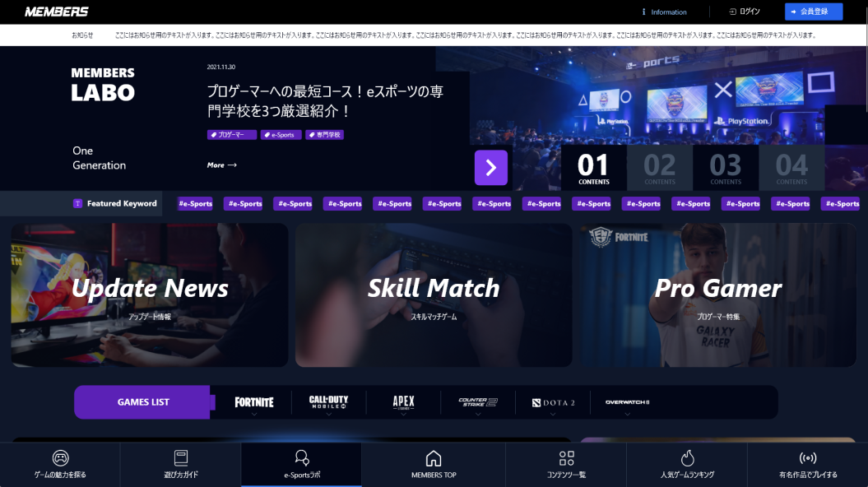Go to MEMBERS TOP home icon
868x487 pixels.
click(434, 458)
